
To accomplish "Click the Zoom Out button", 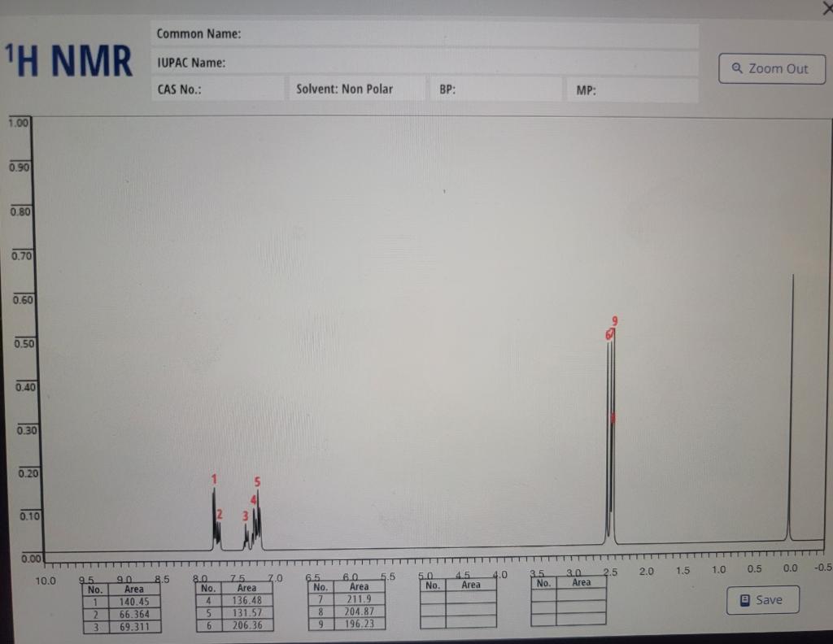I will pyautogui.click(x=771, y=69).
